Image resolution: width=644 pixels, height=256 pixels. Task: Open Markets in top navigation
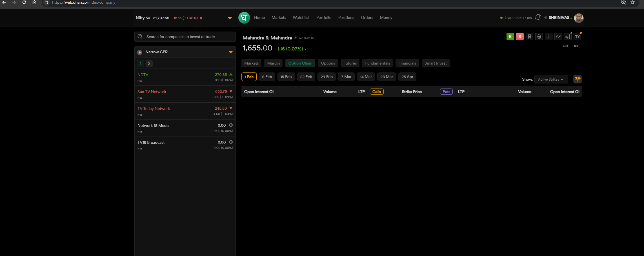(x=279, y=17)
